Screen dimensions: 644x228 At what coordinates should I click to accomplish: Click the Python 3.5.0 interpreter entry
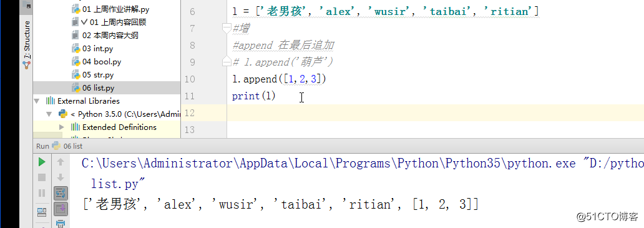tap(125, 114)
